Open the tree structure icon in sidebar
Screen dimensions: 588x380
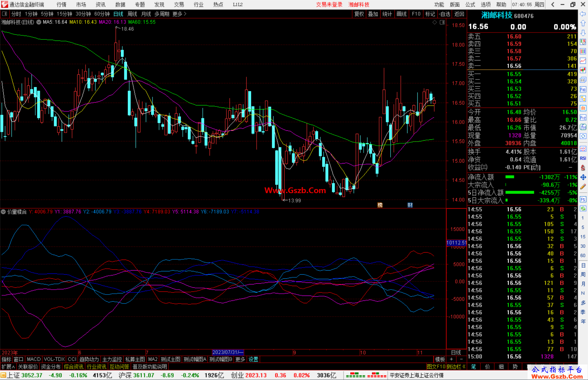[x=583, y=99]
